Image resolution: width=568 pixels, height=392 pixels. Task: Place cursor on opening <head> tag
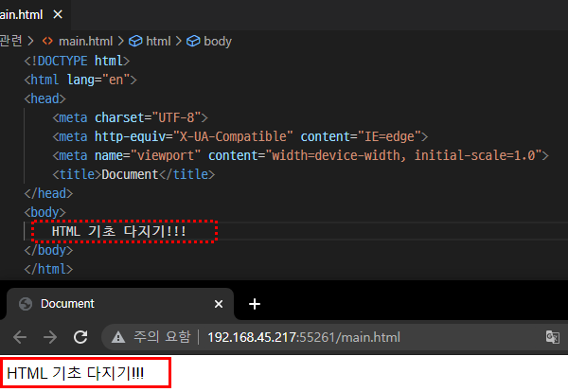click(44, 98)
